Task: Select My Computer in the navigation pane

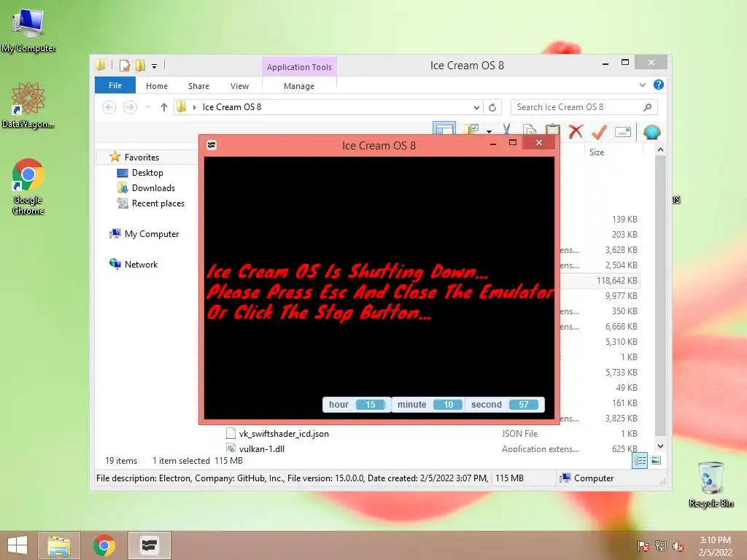Action: click(152, 234)
